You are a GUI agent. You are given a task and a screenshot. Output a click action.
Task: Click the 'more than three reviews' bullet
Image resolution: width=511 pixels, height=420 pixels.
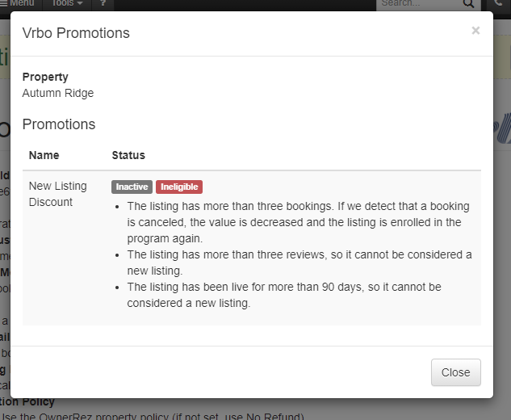[299, 262]
